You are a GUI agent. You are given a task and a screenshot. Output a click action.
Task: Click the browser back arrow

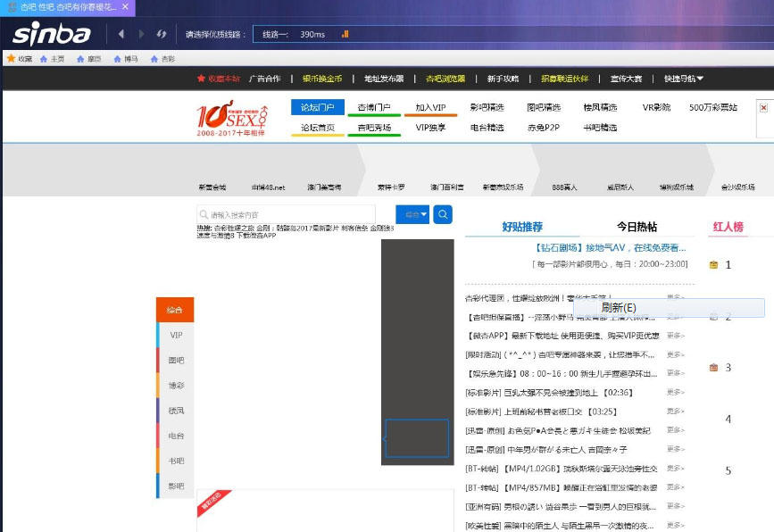click(121, 34)
